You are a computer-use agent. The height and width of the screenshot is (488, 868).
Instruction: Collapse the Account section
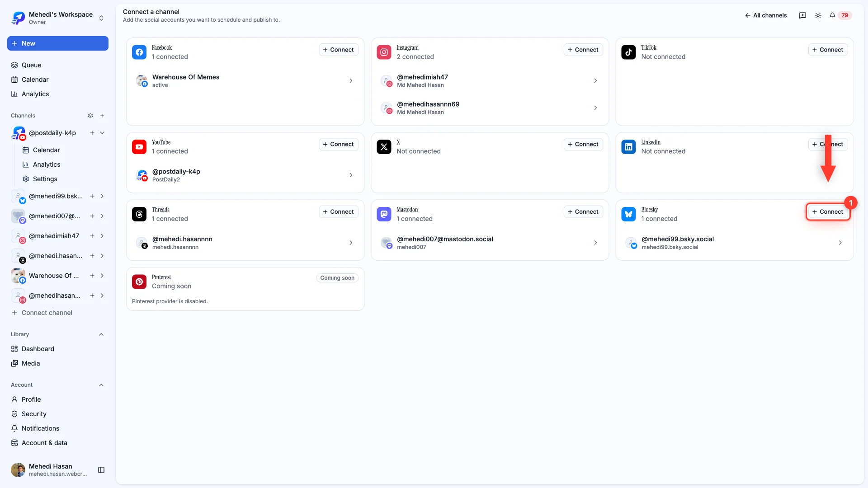pos(101,385)
